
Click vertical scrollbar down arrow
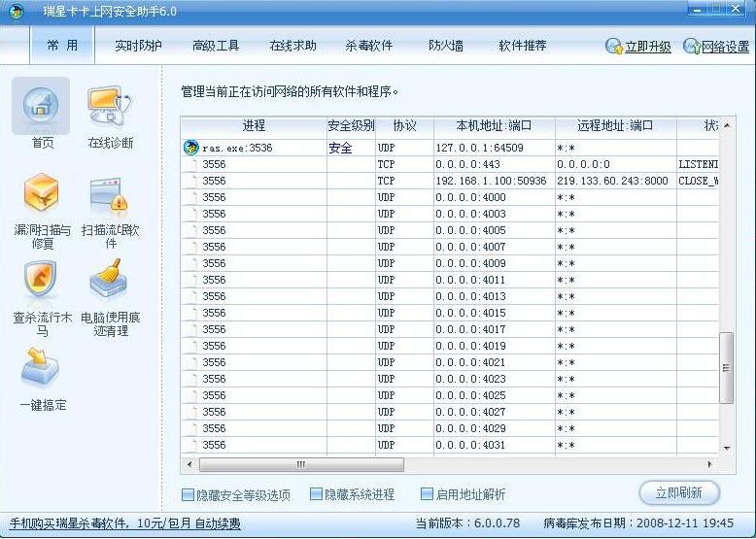click(x=727, y=448)
